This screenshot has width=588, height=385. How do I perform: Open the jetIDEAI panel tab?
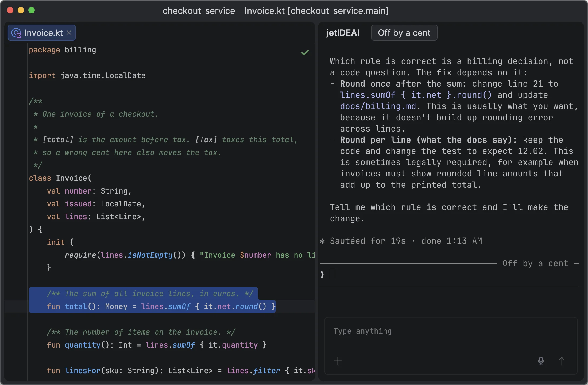pyautogui.click(x=343, y=33)
